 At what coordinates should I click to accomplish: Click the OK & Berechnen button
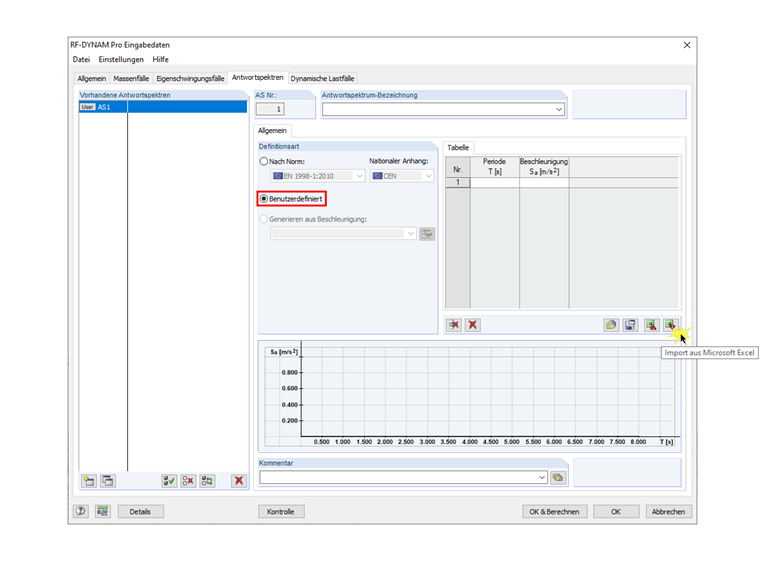554,511
